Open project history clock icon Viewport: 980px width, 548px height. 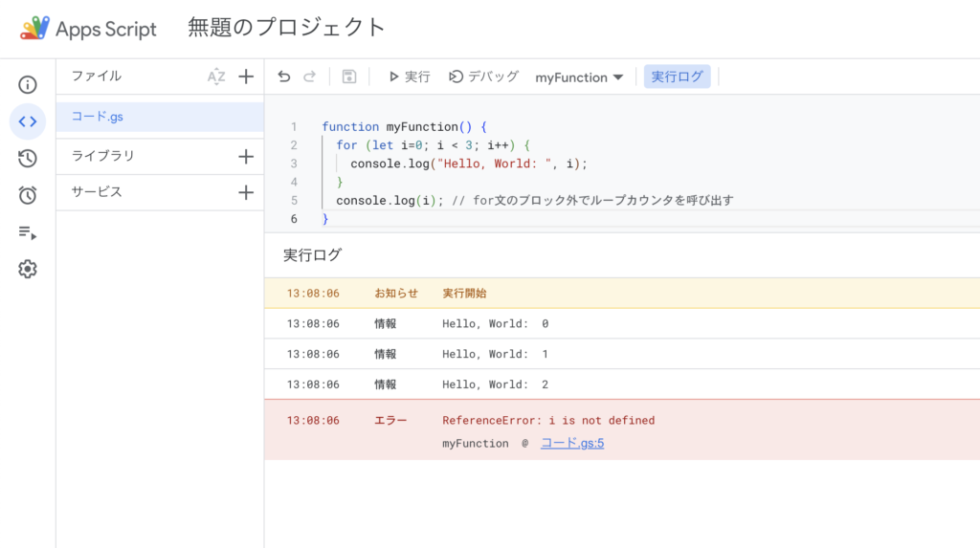28,159
